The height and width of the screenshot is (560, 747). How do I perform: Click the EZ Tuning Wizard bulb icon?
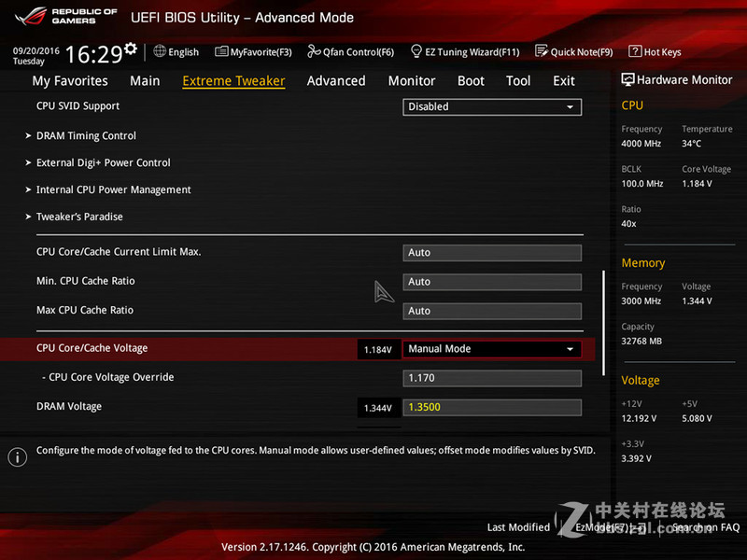pyautogui.click(x=416, y=51)
